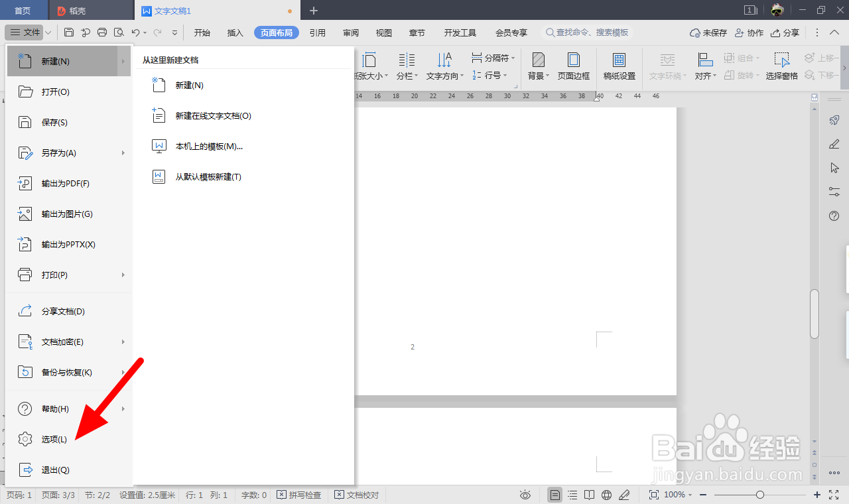Click the sliders settings icon in right sidebar
Screen dimensions: 849x504
click(x=834, y=192)
